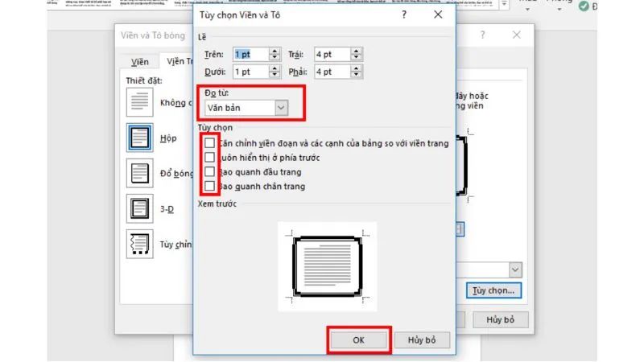Image resolution: width=644 pixels, height=362 pixels.
Task: Click Hủy bỏ in Tùy chọn Viền và Tô dialog
Action: (x=422, y=339)
